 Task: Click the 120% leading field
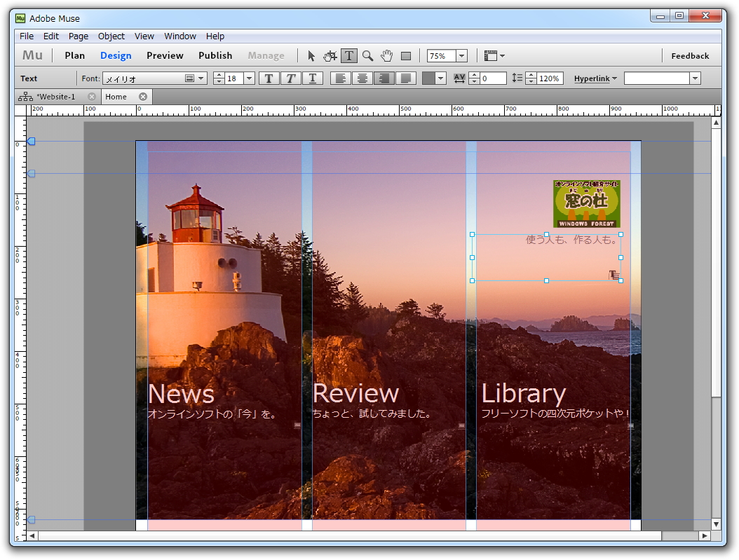[550, 78]
